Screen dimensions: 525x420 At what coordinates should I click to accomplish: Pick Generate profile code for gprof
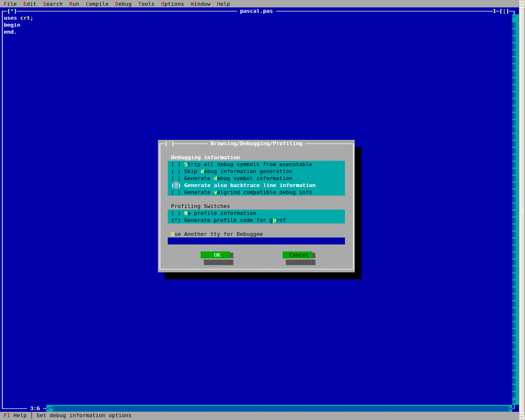pyautogui.click(x=176, y=220)
